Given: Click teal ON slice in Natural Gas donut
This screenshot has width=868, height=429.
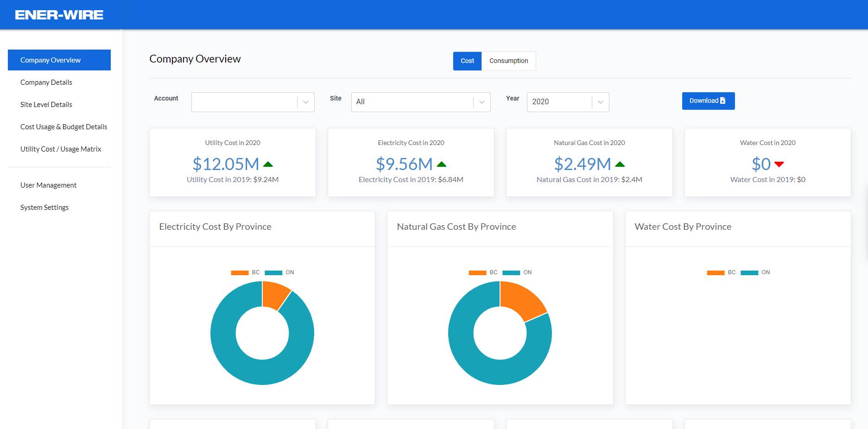Looking at the screenshot, I should click(477, 366).
